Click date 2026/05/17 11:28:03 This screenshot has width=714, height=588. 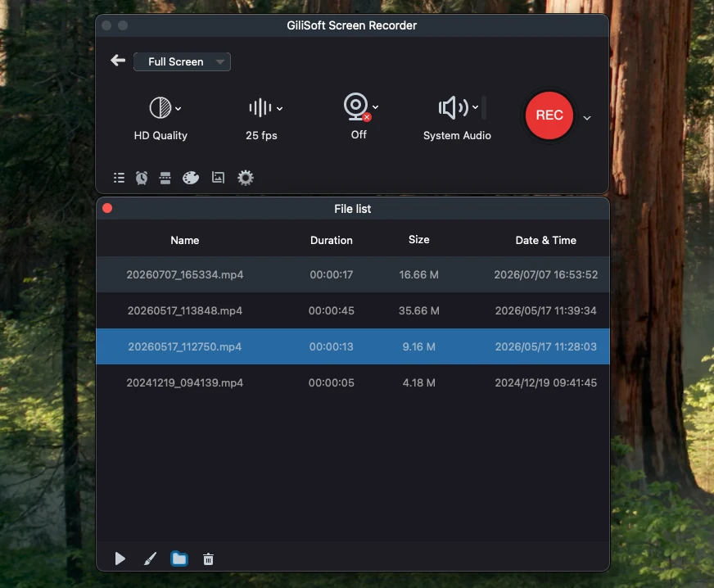pyautogui.click(x=546, y=346)
